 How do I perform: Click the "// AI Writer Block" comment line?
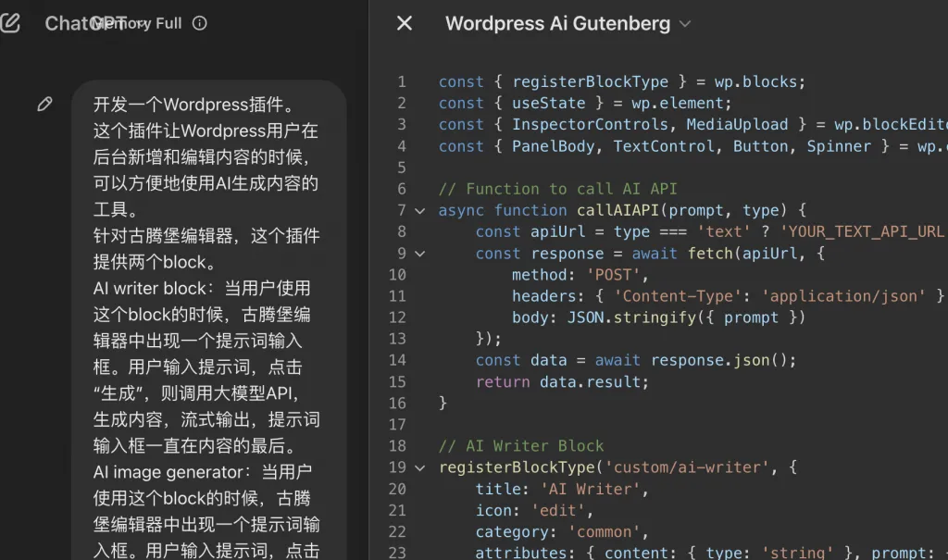520,446
